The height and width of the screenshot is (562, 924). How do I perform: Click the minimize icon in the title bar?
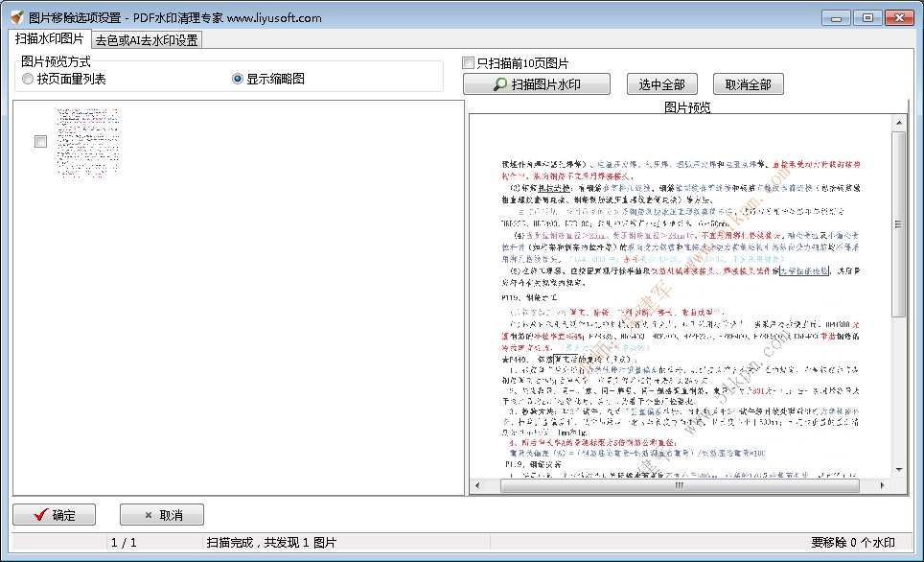[835, 16]
